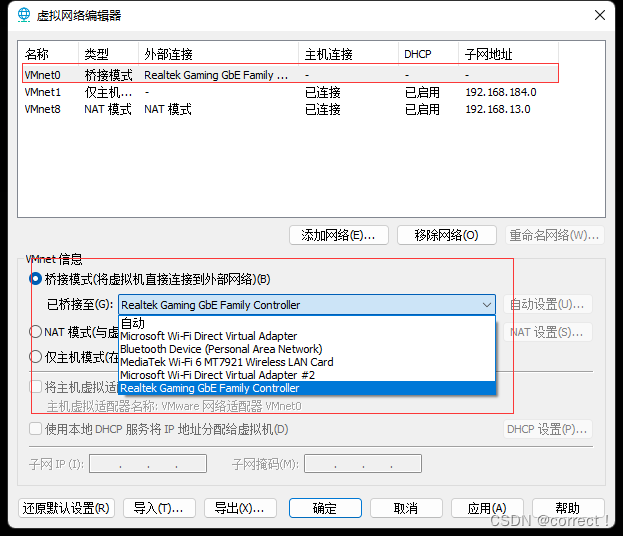
Task: Choose Microsoft Wi-Fi Direct Virtual Adapter #2
Action: coord(307,375)
